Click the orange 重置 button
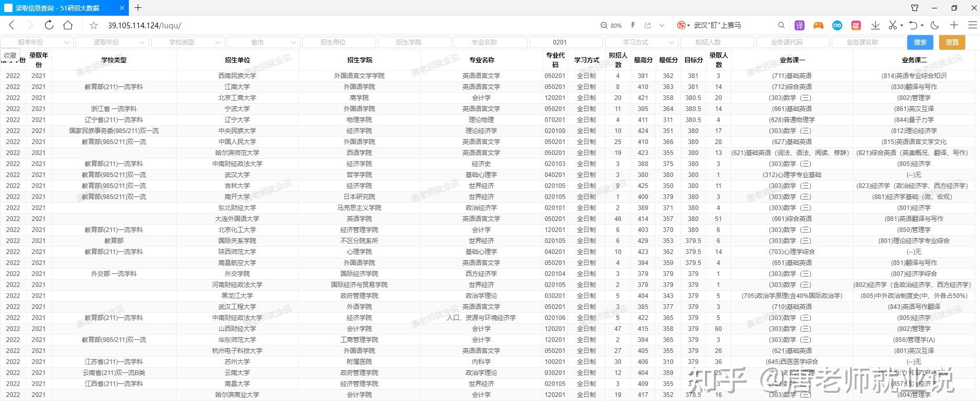This screenshot has width=980, height=420. click(952, 42)
